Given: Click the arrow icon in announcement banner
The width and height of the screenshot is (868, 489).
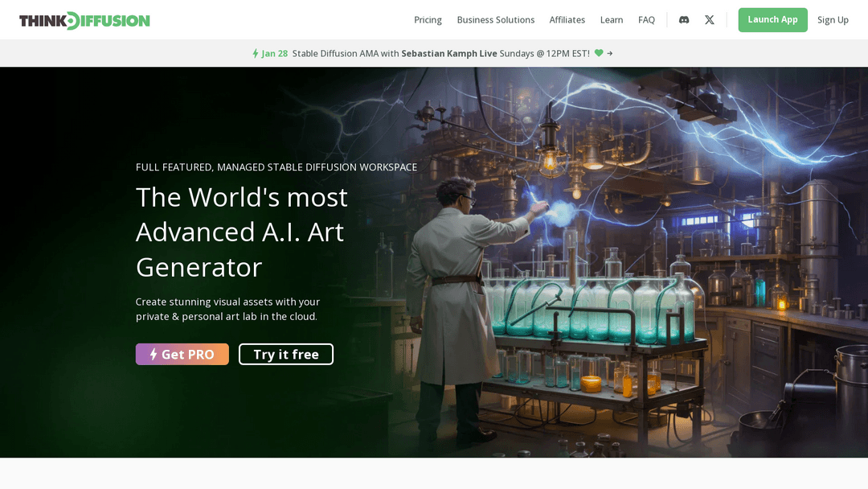Looking at the screenshot, I should tap(610, 53).
